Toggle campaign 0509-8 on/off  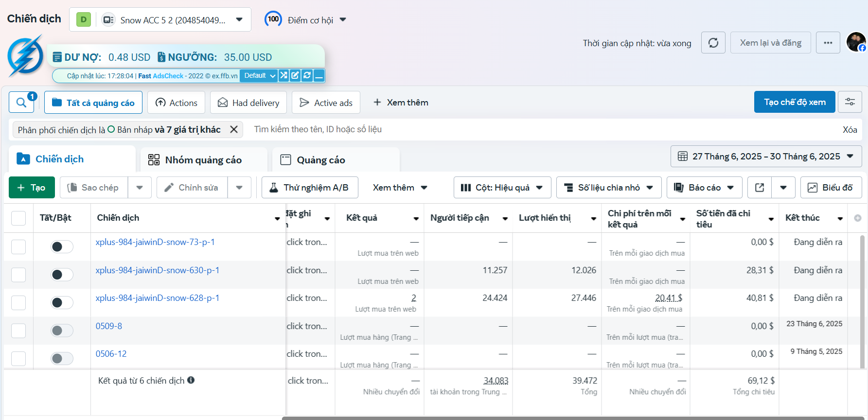coord(62,331)
